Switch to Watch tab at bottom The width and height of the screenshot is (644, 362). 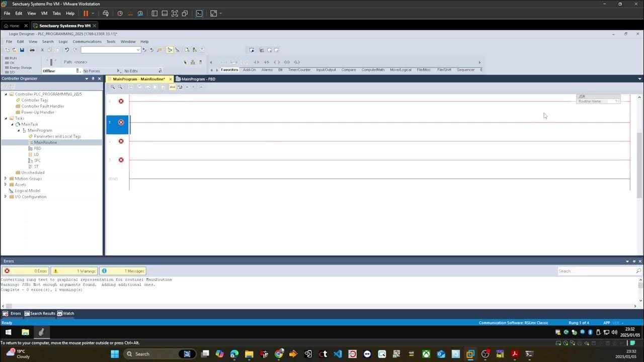65,313
